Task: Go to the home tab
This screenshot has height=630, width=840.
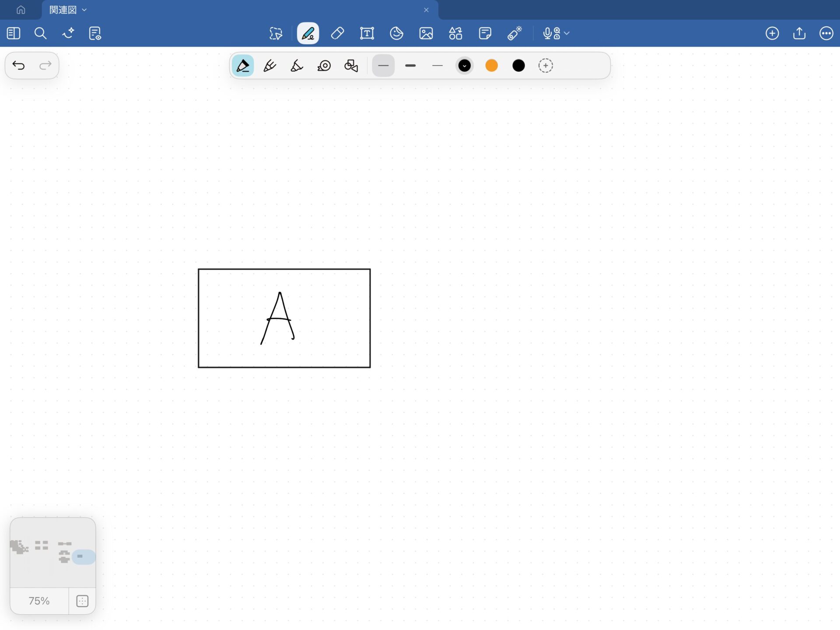Action: (x=21, y=10)
